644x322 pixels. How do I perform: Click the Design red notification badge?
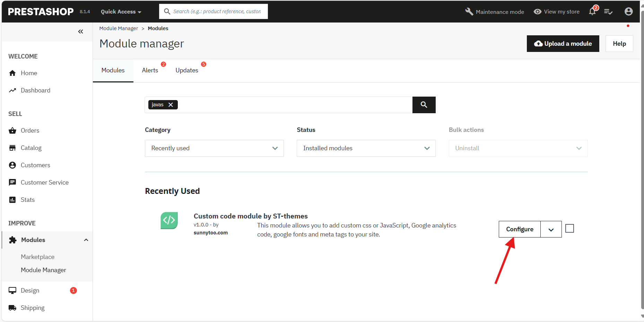(x=73, y=290)
